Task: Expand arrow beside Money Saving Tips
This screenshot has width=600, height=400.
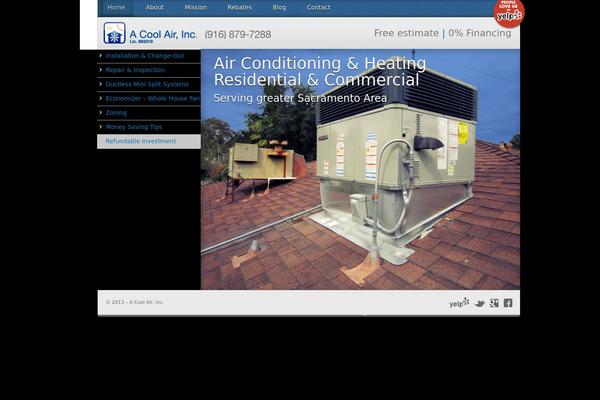Action: point(101,126)
